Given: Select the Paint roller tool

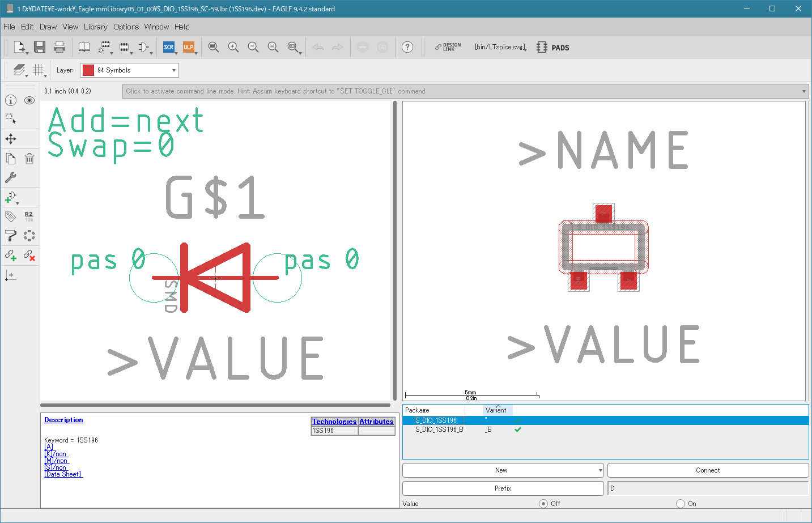Looking at the screenshot, I should (x=11, y=236).
